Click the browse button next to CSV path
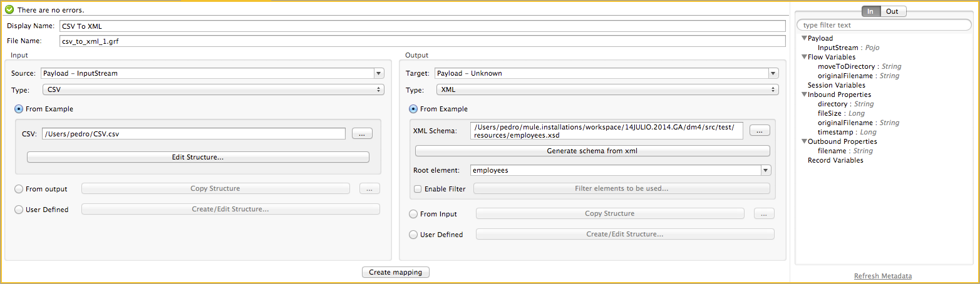Screen dimensions: 980x284 [362, 133]
